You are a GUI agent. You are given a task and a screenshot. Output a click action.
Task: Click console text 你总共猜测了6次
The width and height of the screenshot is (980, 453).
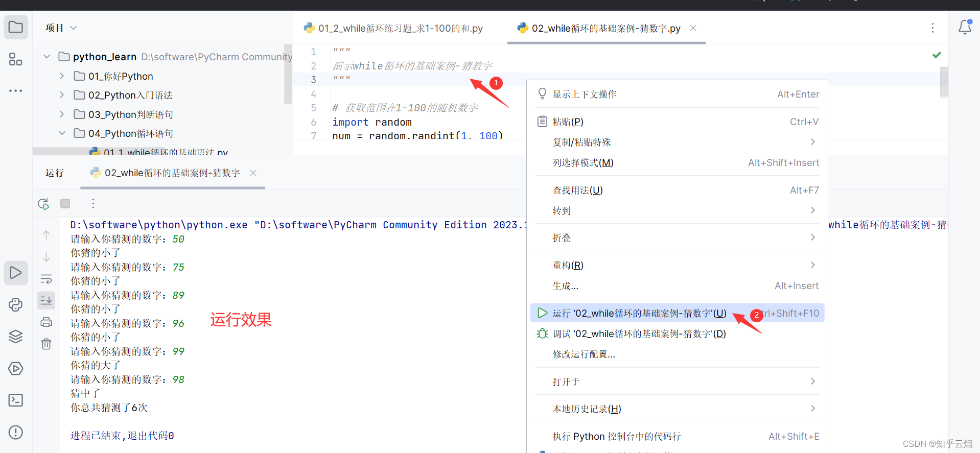click(109, 408)
